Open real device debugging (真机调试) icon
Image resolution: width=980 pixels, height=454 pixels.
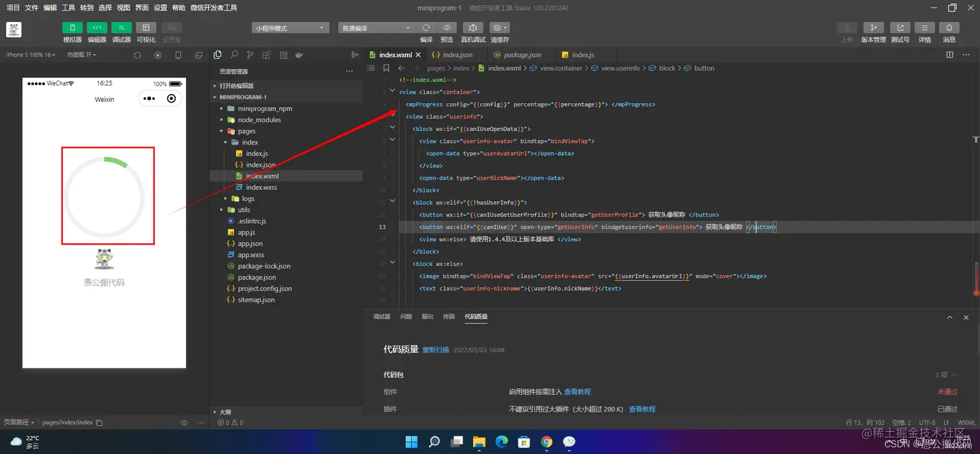pos(472,28)
